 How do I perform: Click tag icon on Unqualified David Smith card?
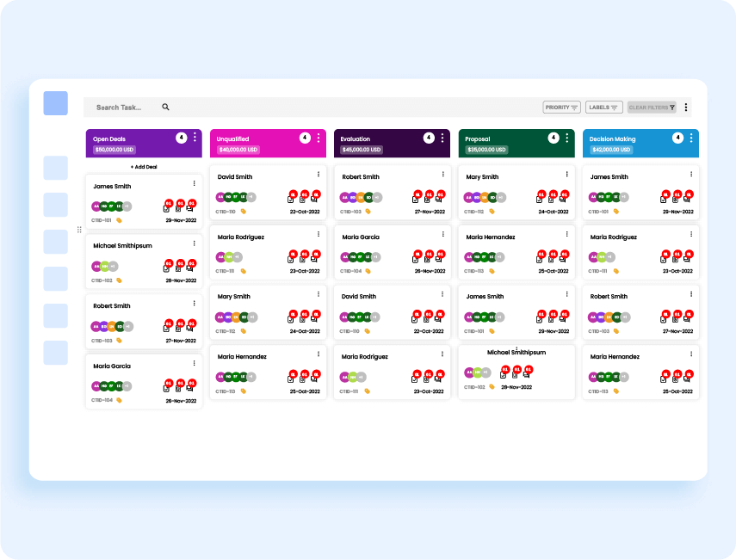(243, 212)
